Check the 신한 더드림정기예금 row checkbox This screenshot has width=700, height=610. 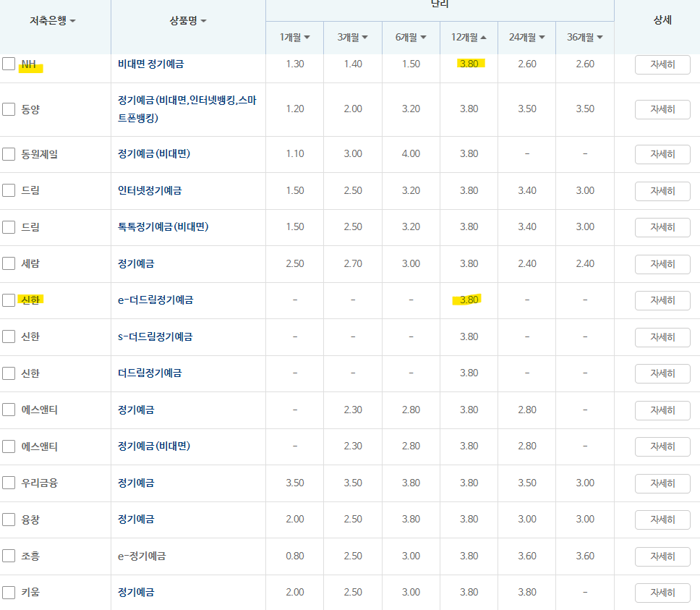click(x=9, y=373)
